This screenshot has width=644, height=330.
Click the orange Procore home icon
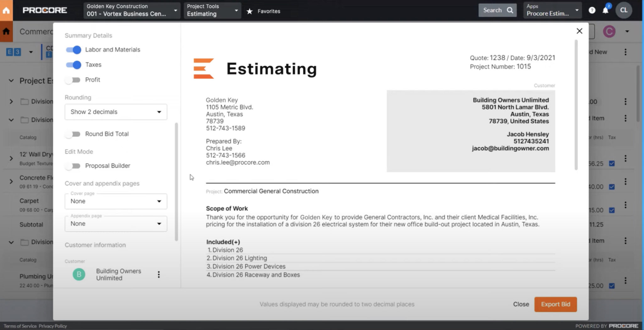6,10
